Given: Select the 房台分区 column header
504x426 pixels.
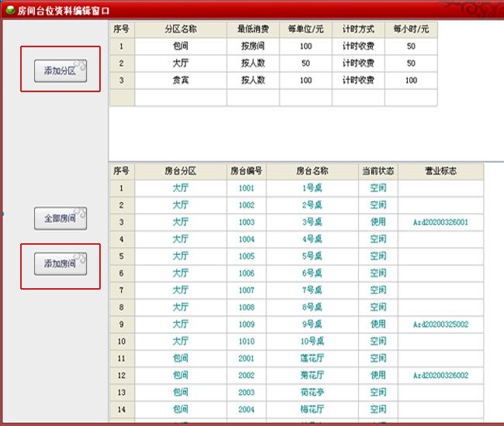Looking at the screenshot, I should [181, 171].
